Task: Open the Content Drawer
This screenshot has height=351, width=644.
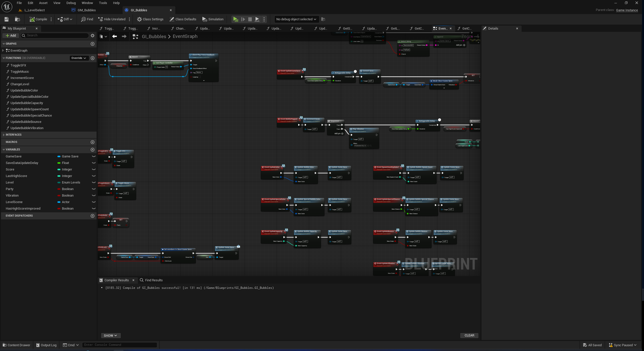Action: point(16,345)
